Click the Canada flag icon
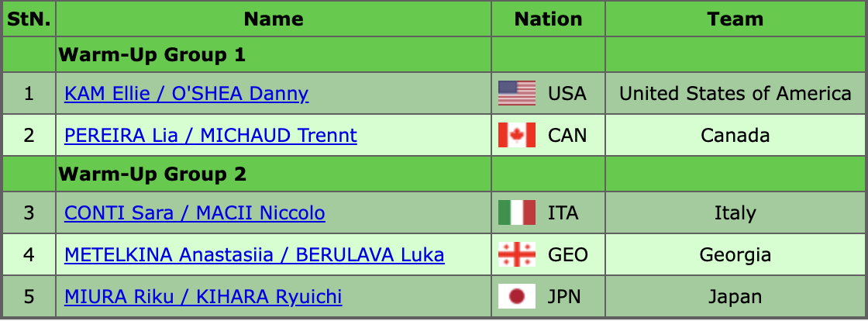This screenshot has height=321, width=868. (517, 136)
